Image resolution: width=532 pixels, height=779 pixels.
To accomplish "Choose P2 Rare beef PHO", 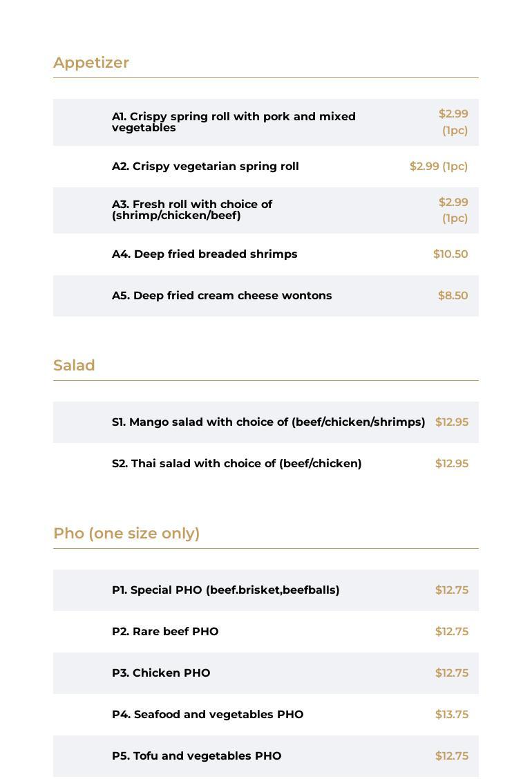I will click(x=165, y=632).
